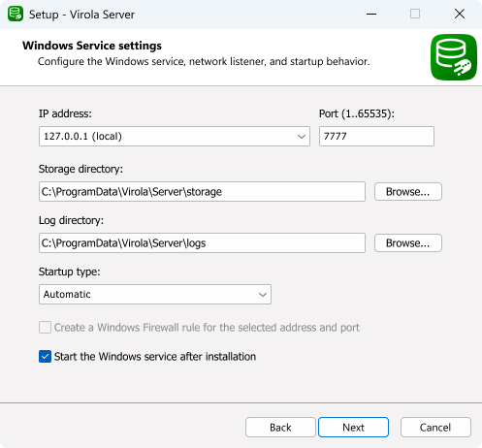
Task: Cancel the Virola Server setup
Action: tap(435, 428)
